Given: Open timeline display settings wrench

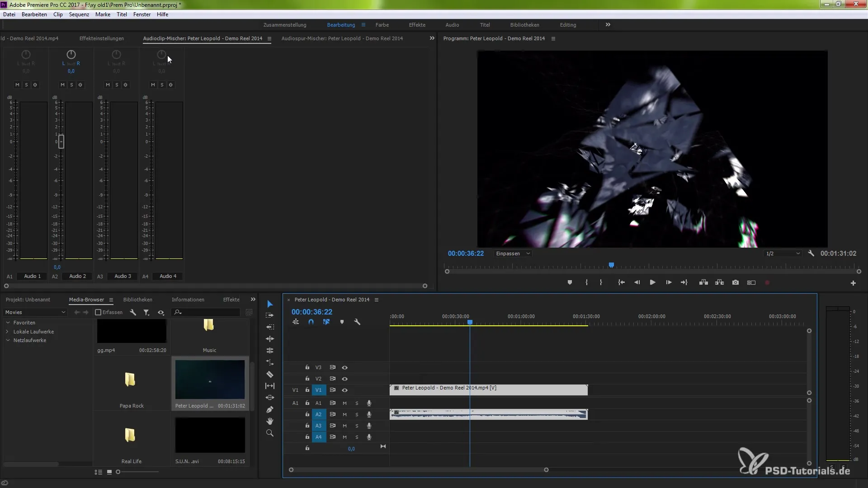Looking at the screenshot, I should [x=357, y=322].
